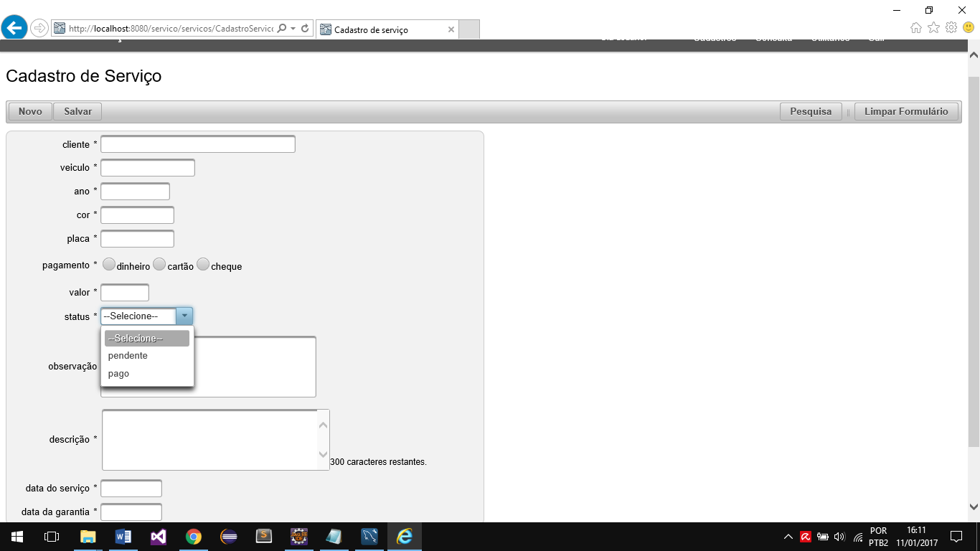The width and height of the screenshot is (980, 551).
Task: Click the page scrollbar down arrow
Action: (x=974, y=507)
